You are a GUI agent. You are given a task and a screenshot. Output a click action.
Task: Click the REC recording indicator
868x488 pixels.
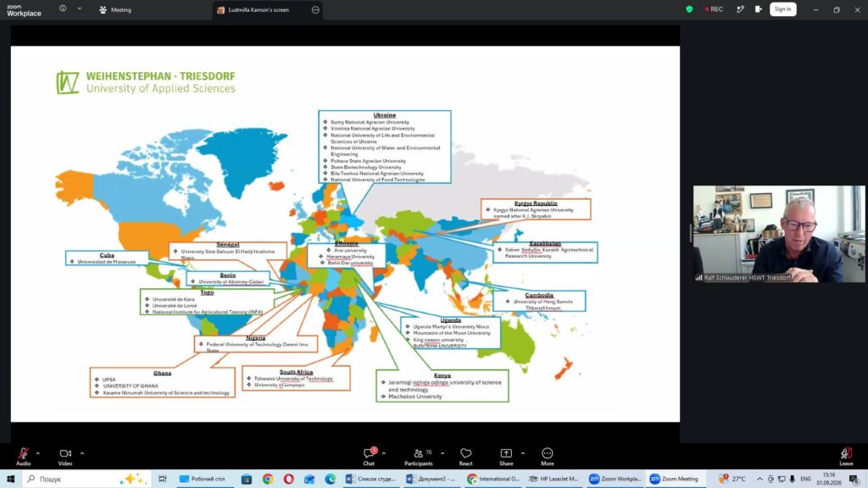714,9
